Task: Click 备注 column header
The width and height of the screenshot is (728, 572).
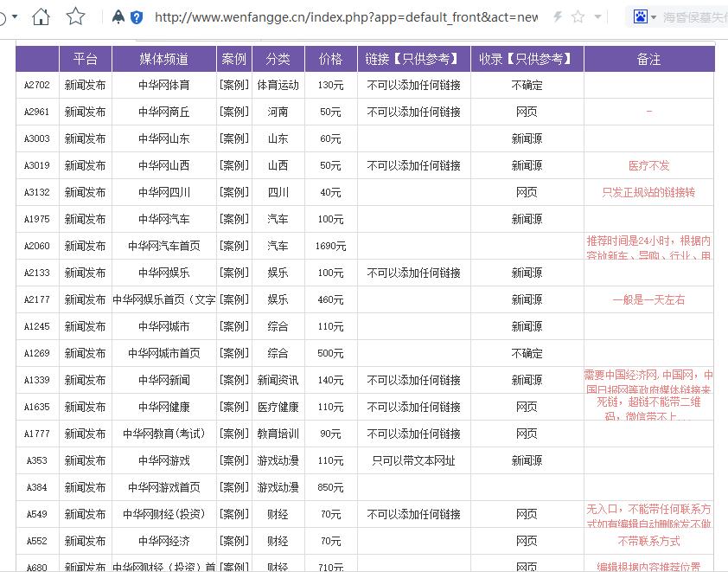Action: pos(648,59)
